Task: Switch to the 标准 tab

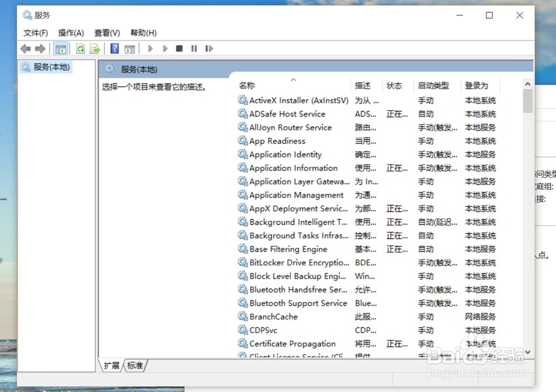Action: [135, 365]
